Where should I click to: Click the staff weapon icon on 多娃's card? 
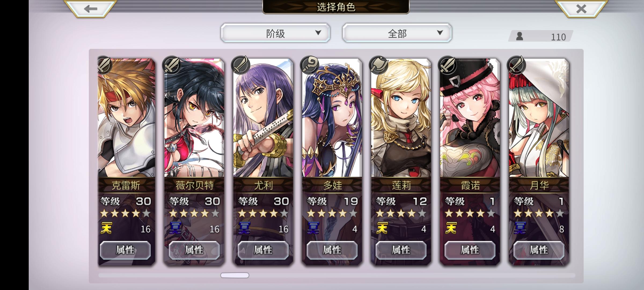coord(309,65)
